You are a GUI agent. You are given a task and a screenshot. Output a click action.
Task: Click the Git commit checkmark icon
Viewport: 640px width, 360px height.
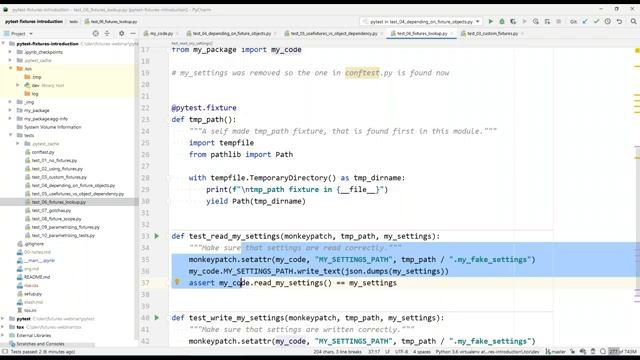pyautogui.click(x=596, y=21)
